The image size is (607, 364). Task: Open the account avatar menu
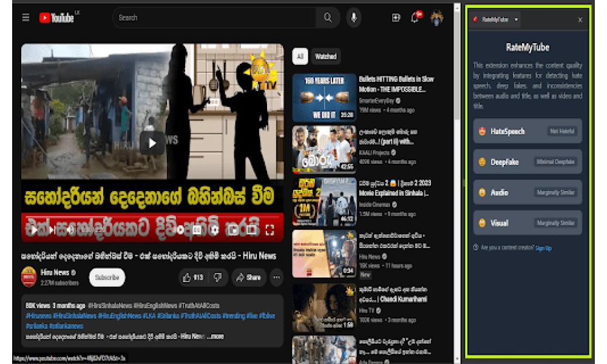(x=436, y=18)
